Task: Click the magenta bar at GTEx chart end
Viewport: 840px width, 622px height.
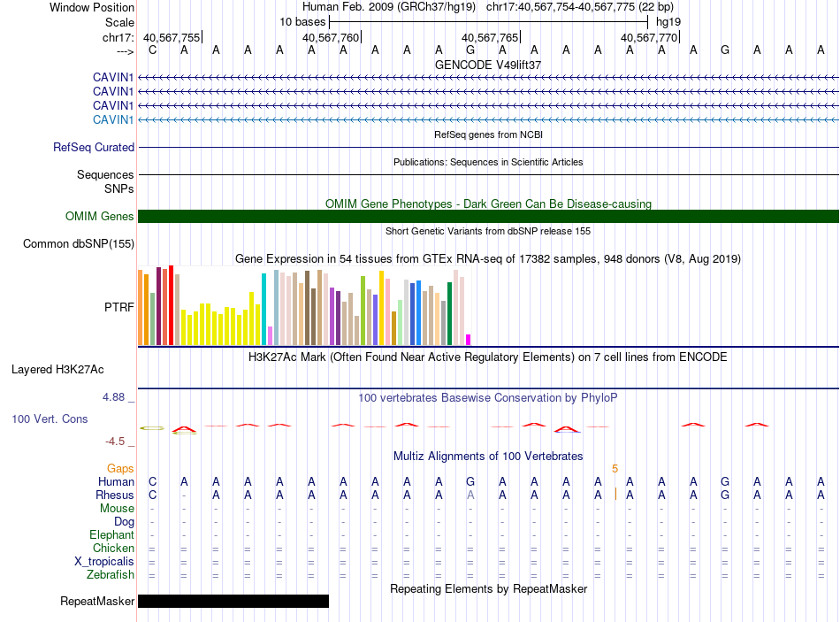Action: (469, 340)
